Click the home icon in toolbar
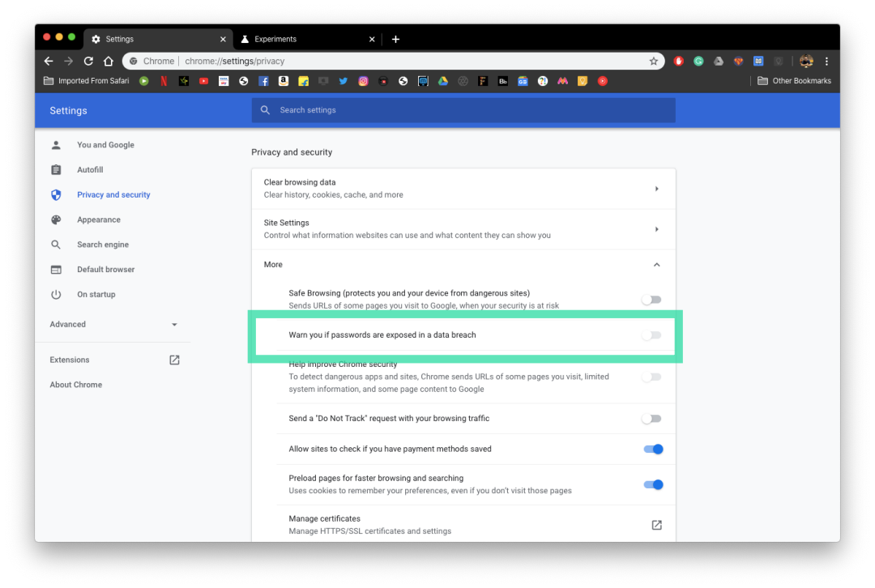 (109, 61)
